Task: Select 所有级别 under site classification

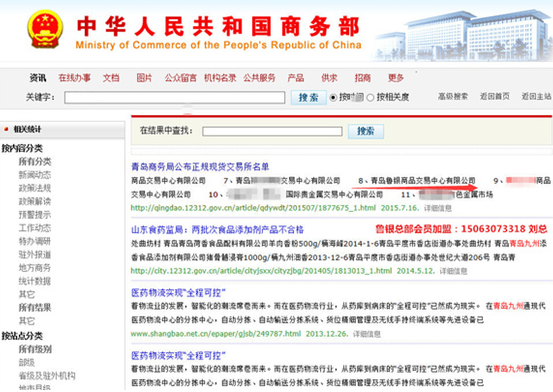Action: (x=35, y=349)
